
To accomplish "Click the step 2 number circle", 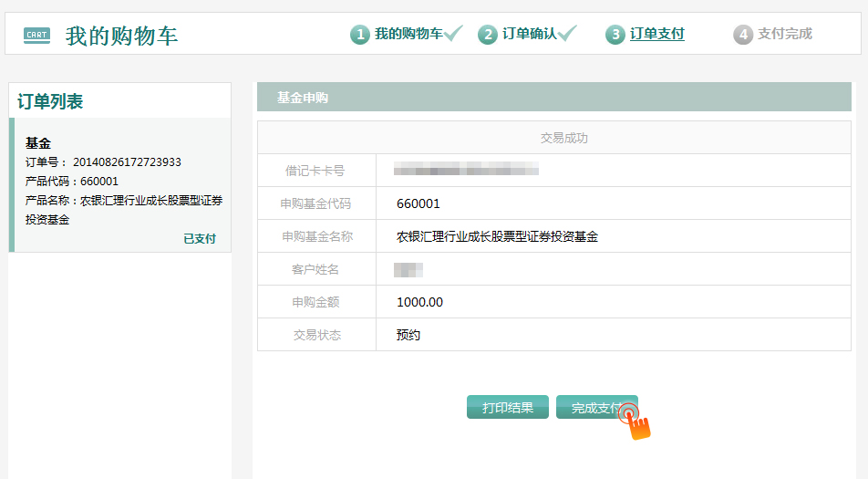I will 488,35.
